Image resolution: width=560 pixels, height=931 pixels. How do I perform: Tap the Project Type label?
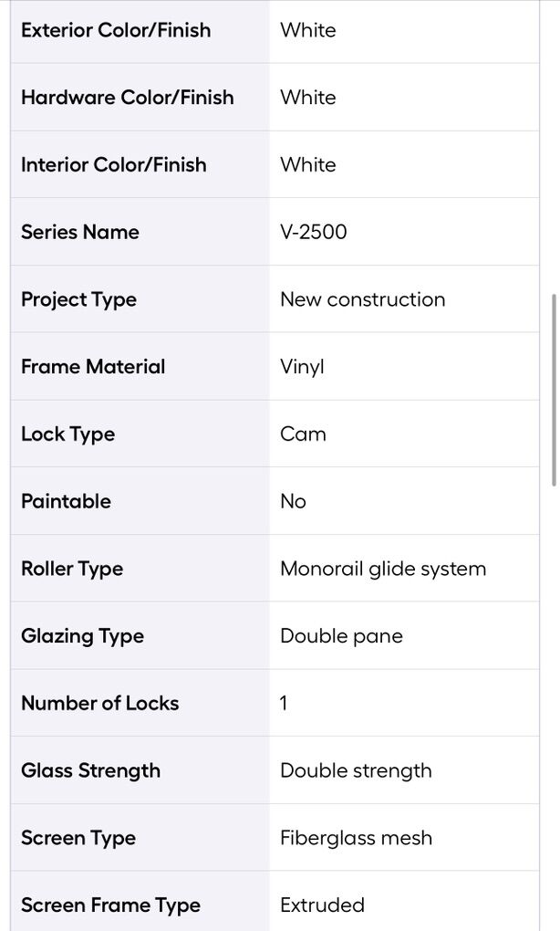[78, 299]
